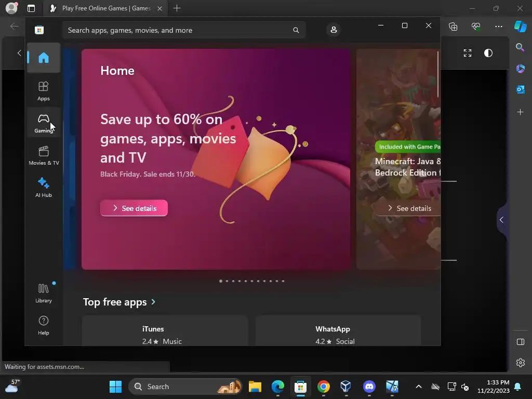
Task: Show hidden system tray icons
Action: pyautogui.click(x=419, y=387)
